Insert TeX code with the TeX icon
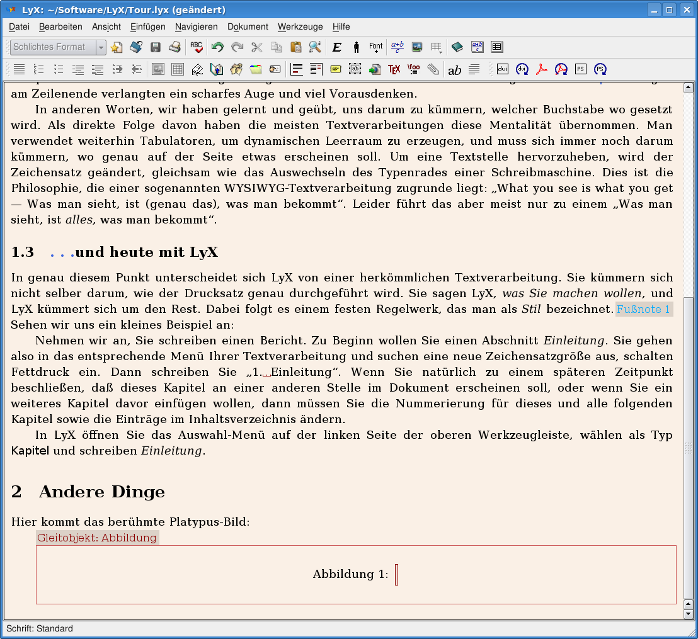This screenshot has width=698, height=639. click(394, 69)
